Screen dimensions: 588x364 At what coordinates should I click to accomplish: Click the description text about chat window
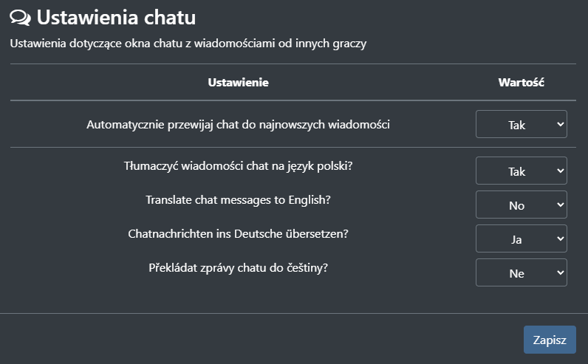coord(188,44)
